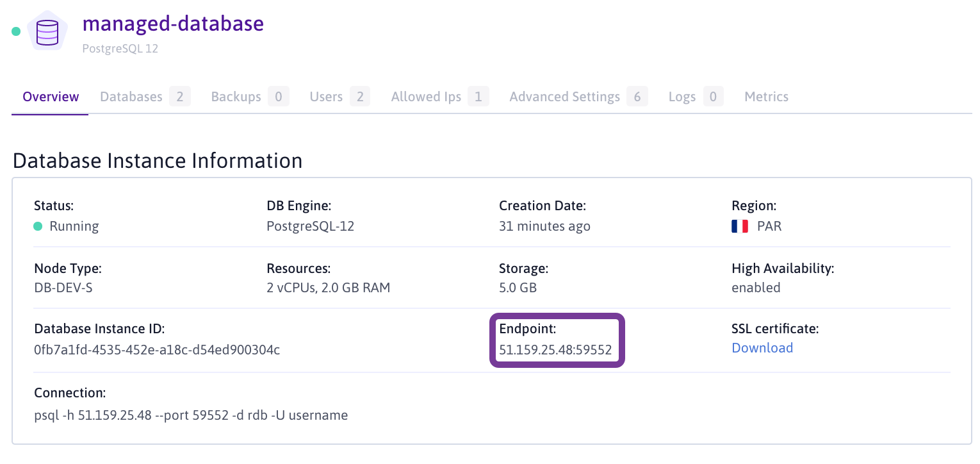Click the psql connection command text
The image size is (980, 464).
coord(191,415)
